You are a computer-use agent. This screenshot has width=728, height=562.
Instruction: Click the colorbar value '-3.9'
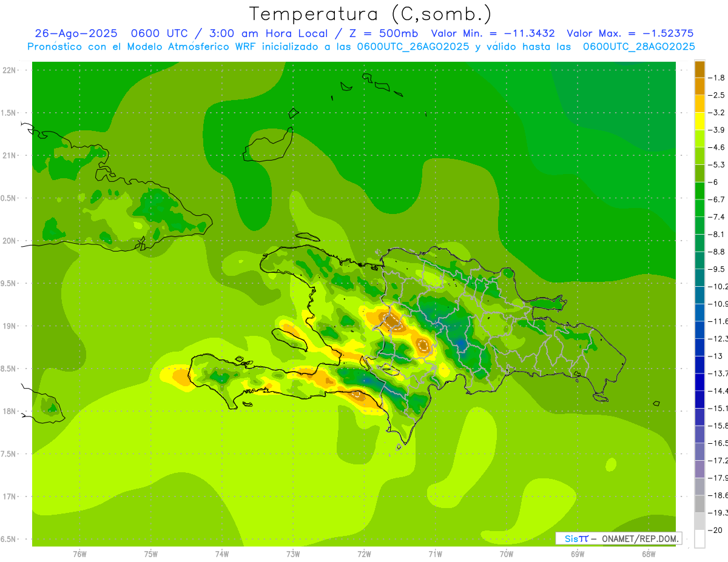click(717, 130)
